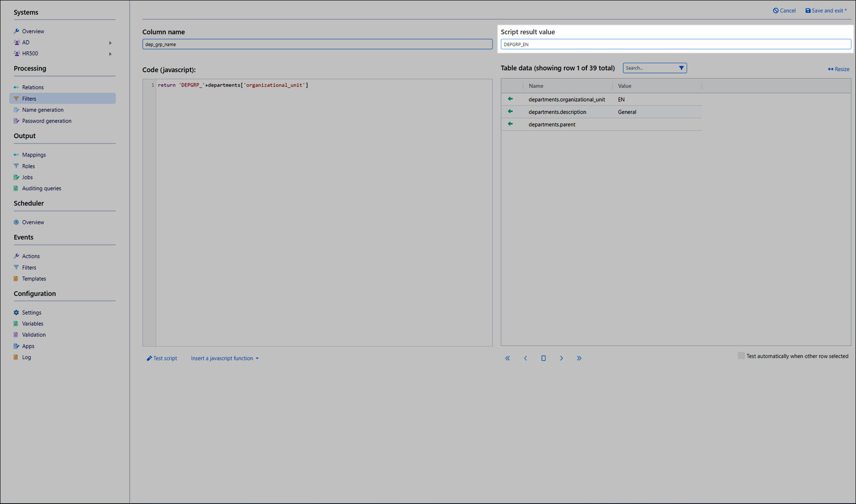Expand the AD system submenu arrow

110,43
